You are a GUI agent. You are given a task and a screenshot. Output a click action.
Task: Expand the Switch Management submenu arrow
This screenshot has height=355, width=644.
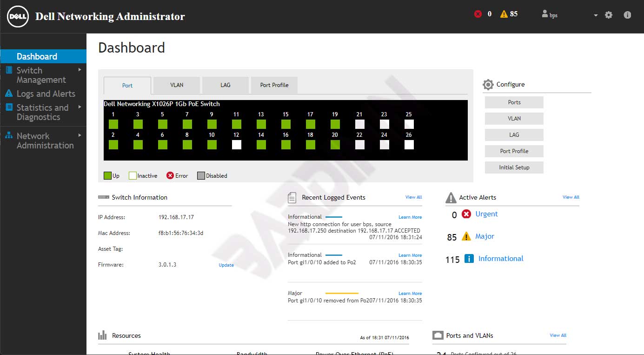pyautogui.click(x=80, y=70)
